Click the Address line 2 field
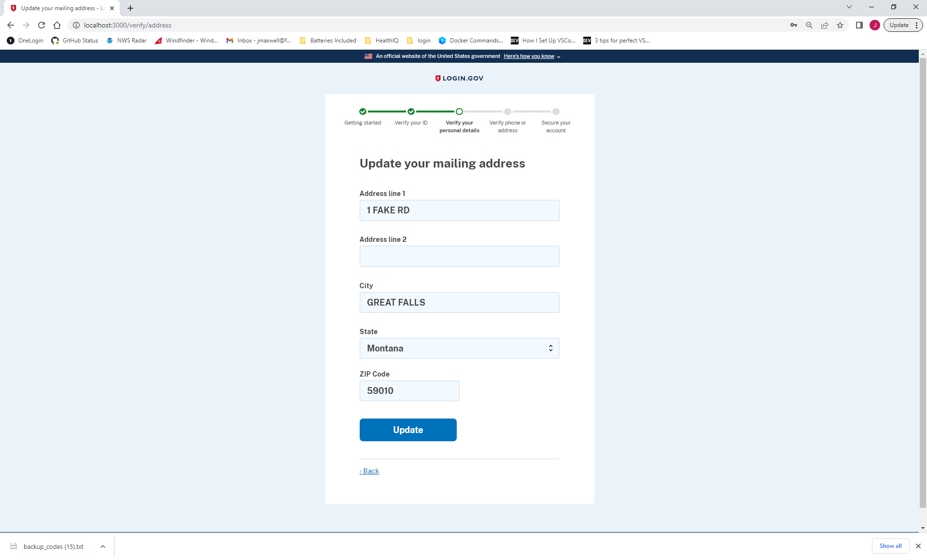The width and height of the screenshot is (927, 560). [459, 256]
